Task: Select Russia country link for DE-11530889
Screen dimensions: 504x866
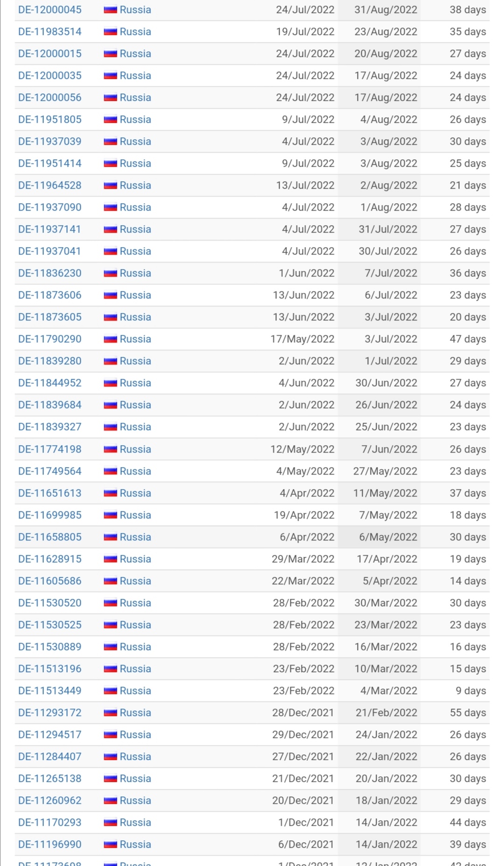Action: pos(135,647)
